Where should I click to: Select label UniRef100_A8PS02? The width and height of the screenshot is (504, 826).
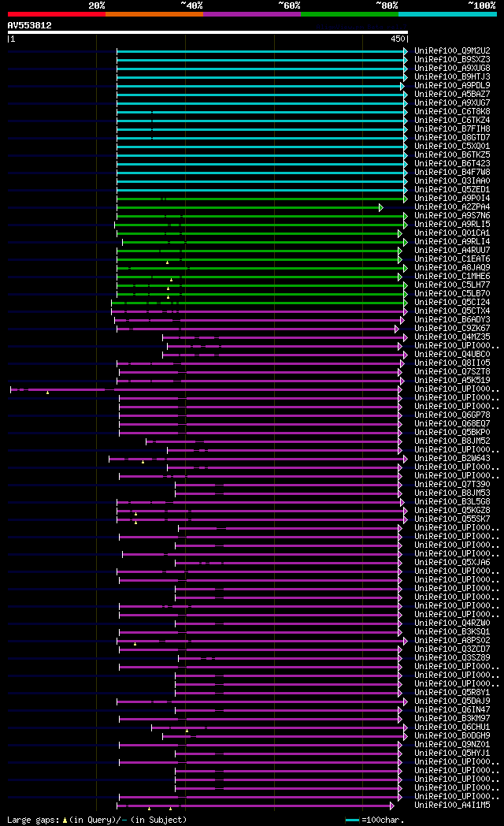452,641
